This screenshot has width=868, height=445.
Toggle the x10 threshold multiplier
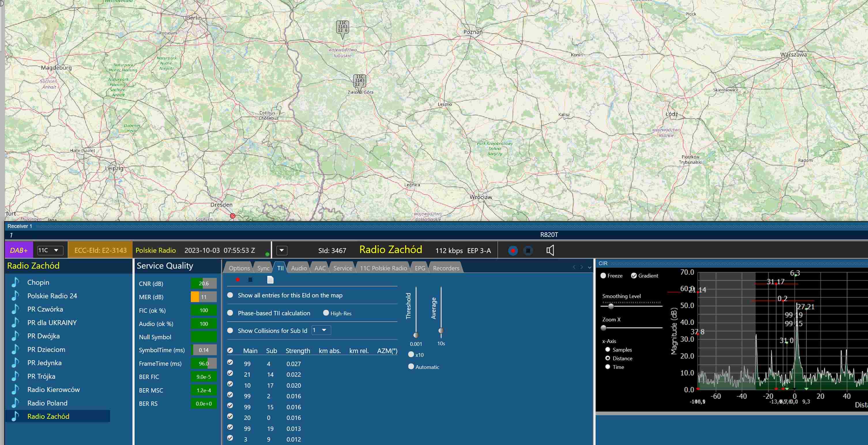[411, 355]
